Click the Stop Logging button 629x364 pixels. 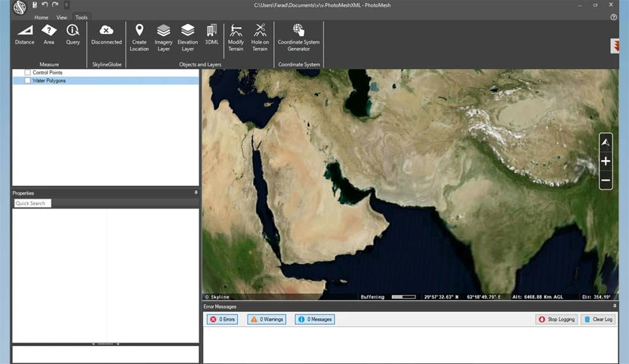pos(557,320)
